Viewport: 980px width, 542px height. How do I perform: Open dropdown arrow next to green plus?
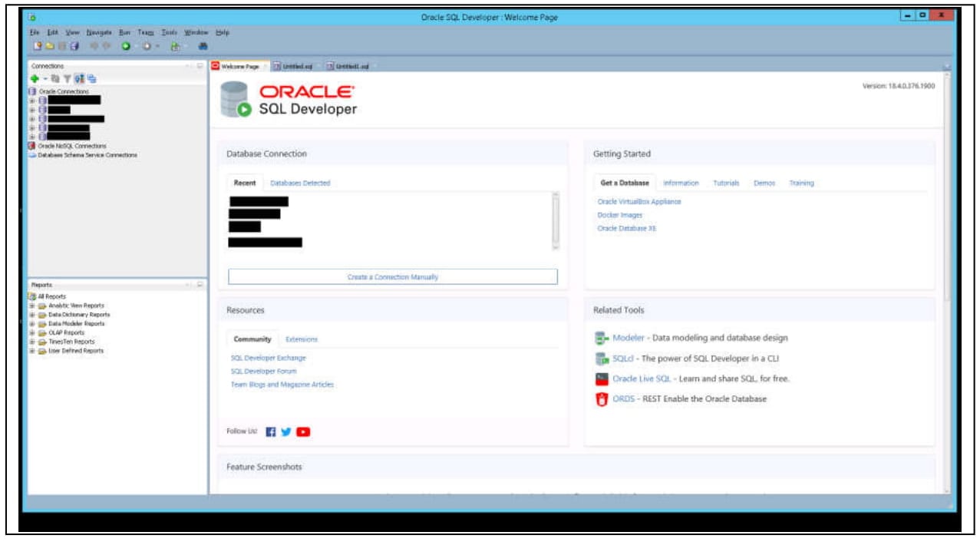click(45, 78)
